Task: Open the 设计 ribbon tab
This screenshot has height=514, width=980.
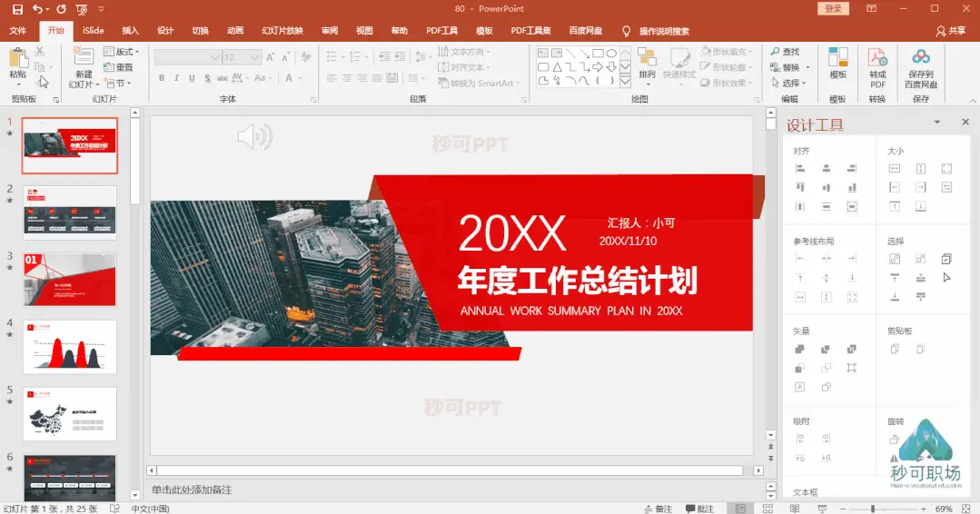Action: pos(165,31)
